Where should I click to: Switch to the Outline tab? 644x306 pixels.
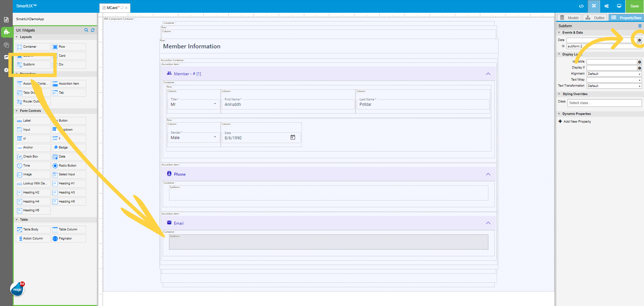(x=595, y=17)
